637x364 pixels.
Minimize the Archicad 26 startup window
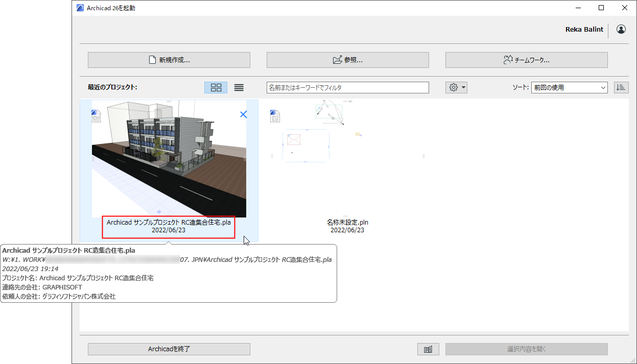578,8
